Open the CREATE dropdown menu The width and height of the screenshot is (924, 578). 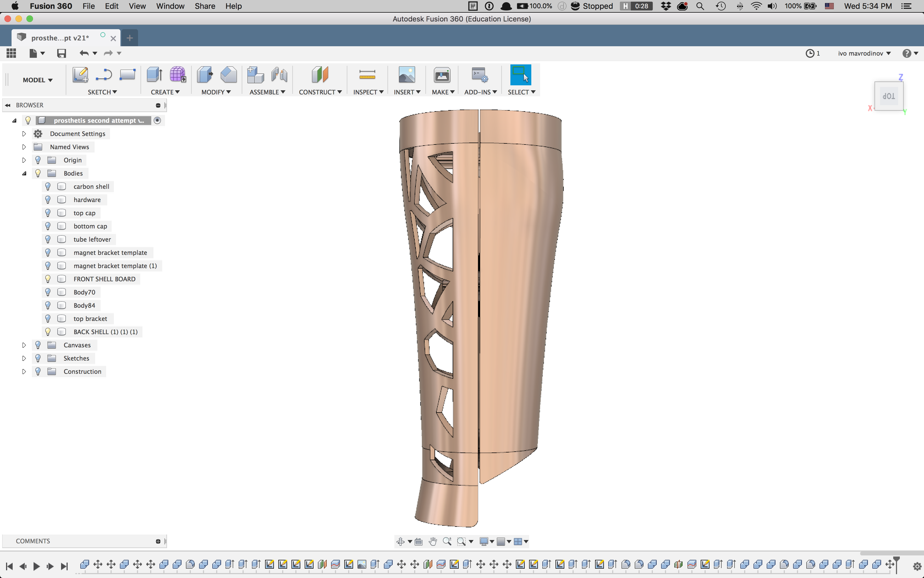point(165,92)
